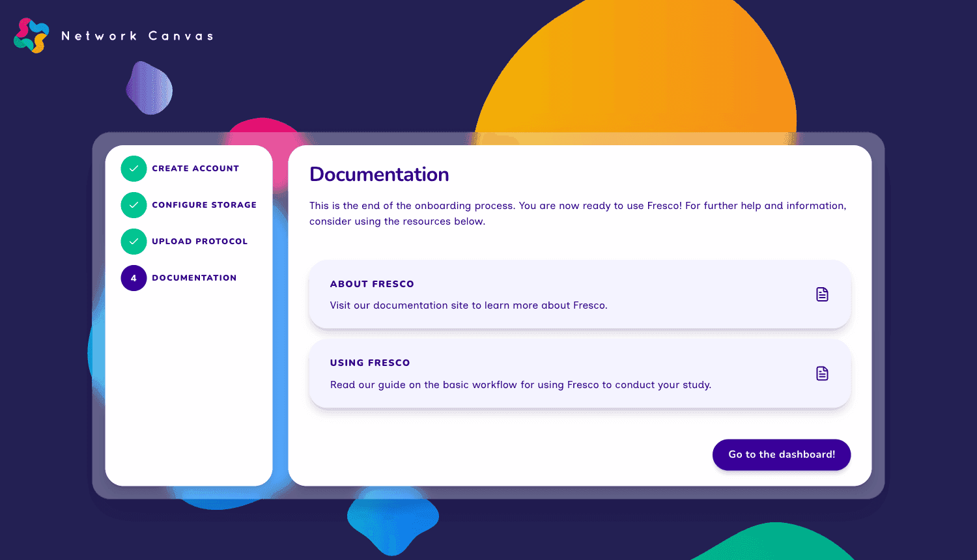Go to the dashboard
The width and height of the screenshot is (977, 560).
(782, 455)
